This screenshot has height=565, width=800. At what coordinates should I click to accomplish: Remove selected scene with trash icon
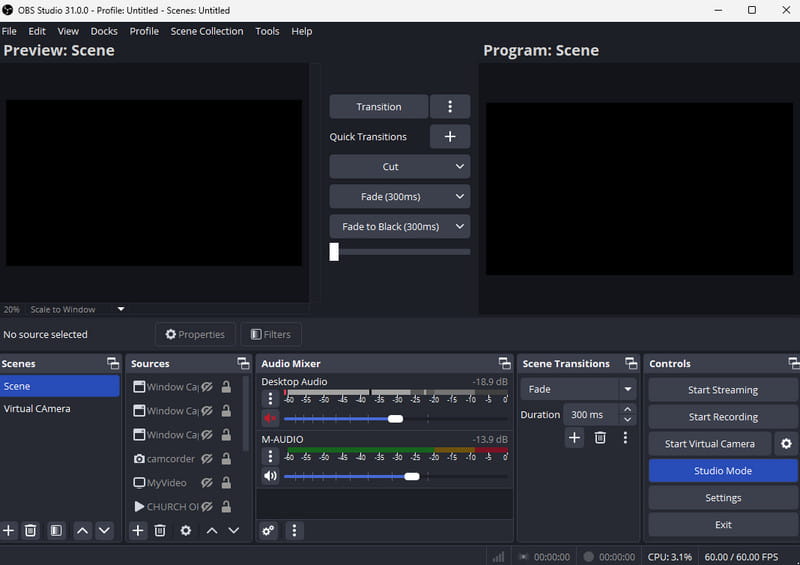31,530
